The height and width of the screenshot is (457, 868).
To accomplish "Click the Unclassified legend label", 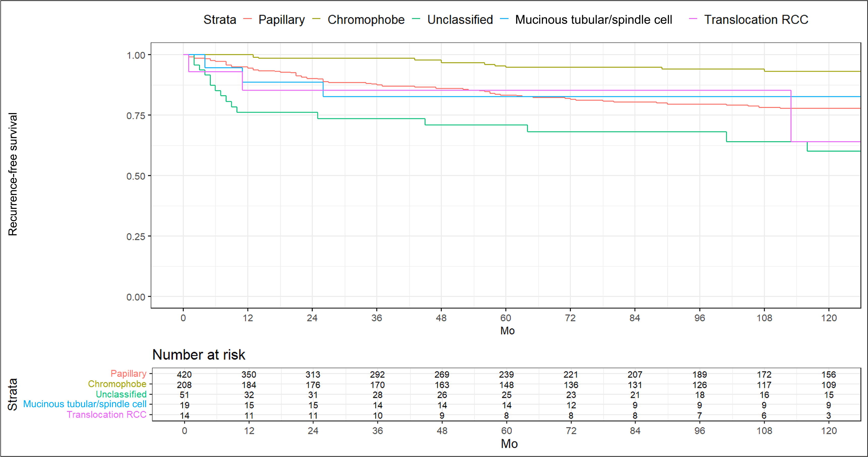I will 460,20.
